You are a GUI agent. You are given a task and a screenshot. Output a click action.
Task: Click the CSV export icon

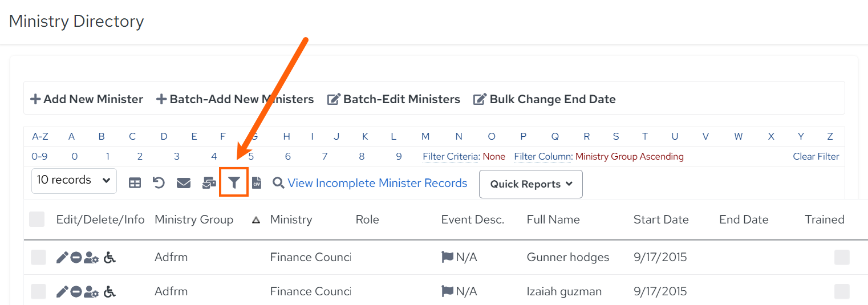tap(257, 182)
